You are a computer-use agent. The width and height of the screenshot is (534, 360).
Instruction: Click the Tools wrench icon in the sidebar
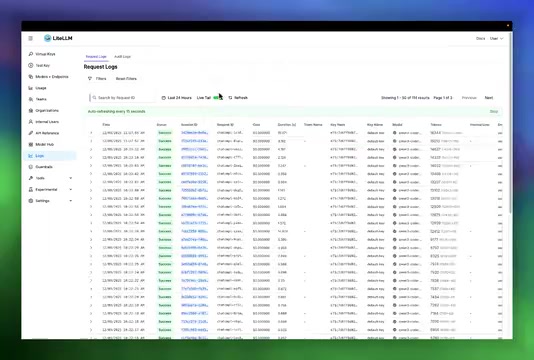pyautogui.click(x=31, y=178)
